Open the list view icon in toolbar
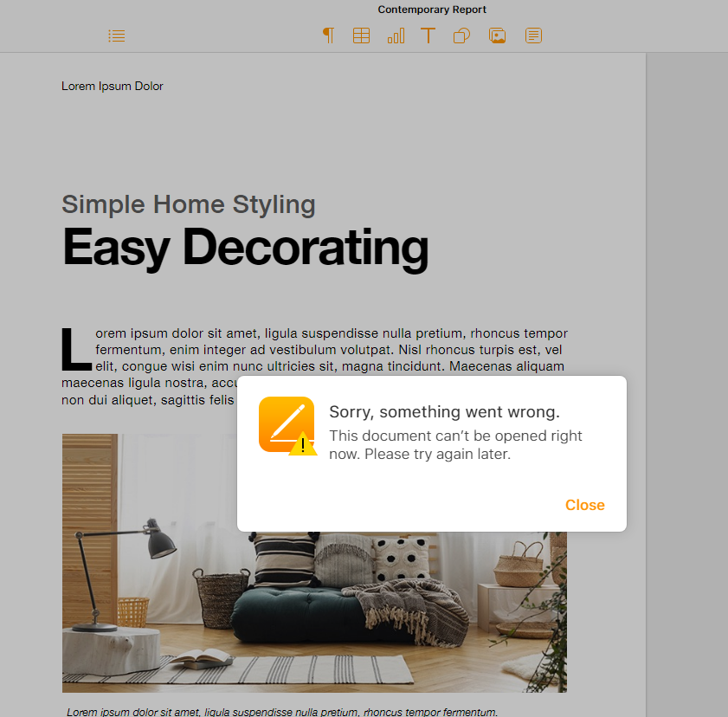The width and height of the screenshot is (728, 717). pos(117,36)
